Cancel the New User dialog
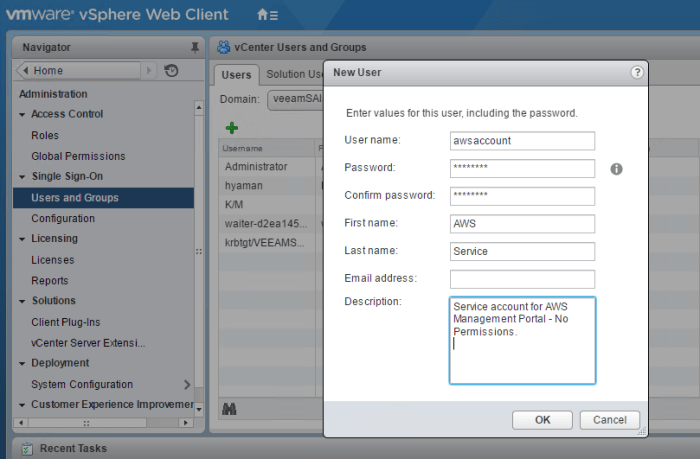 tap(609, 420)
